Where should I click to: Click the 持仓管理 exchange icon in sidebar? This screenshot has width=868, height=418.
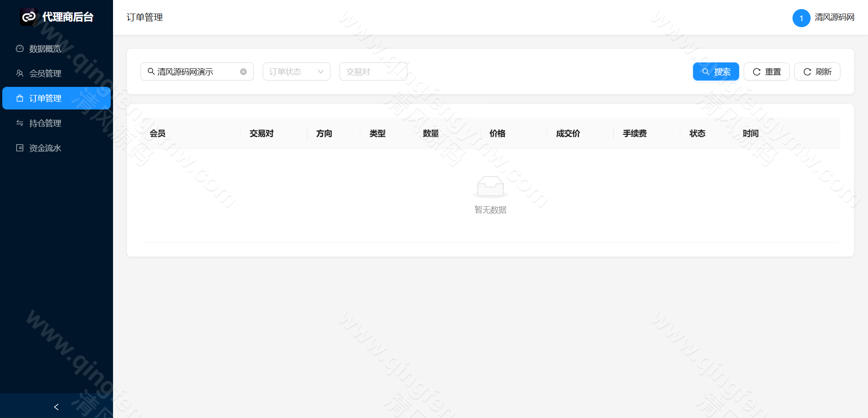(x=19, y=123)
